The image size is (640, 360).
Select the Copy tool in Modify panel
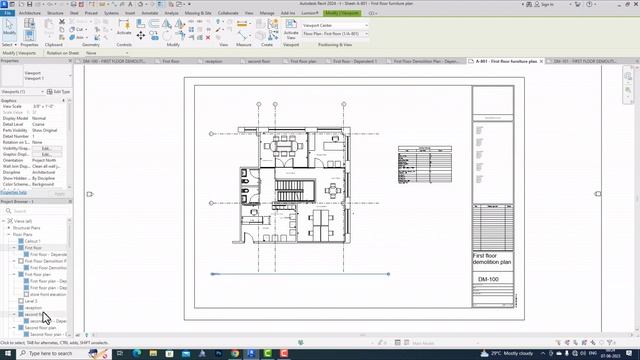pos(154,36)
